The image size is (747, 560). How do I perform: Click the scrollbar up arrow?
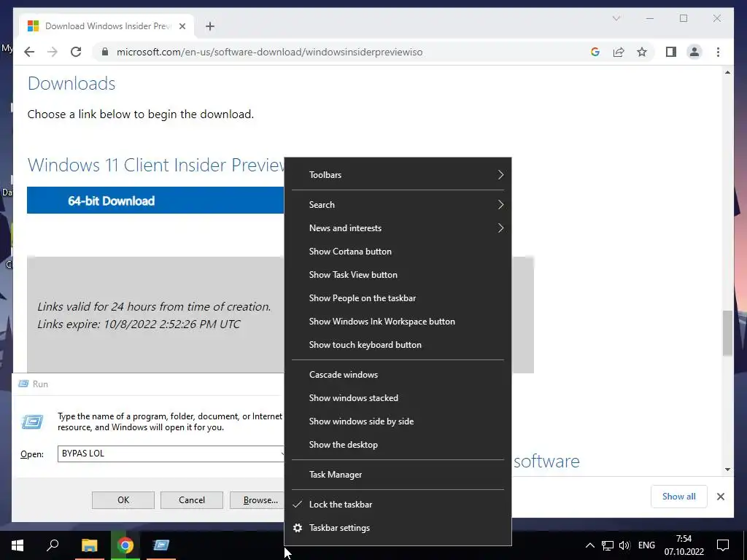click(727, 72)
